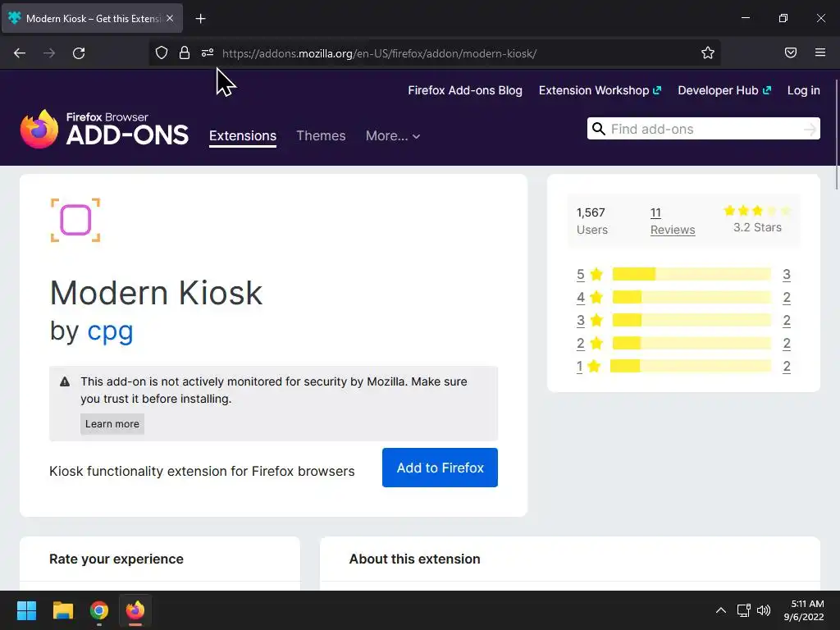
Task: Switch to the Modern Kiosk browser tab
Action: 92,19
